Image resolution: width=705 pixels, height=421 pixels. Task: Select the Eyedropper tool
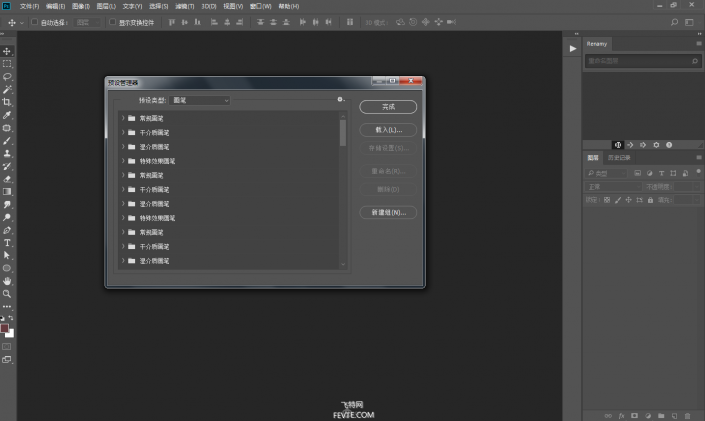pyautogui.click(x=7, y=115)
